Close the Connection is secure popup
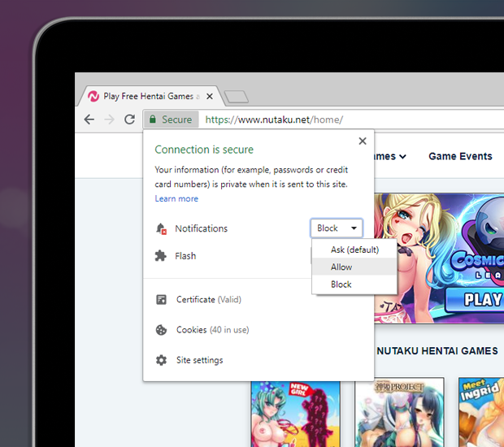The width and height of the screenshot is (504, 447). coord(363,141)
